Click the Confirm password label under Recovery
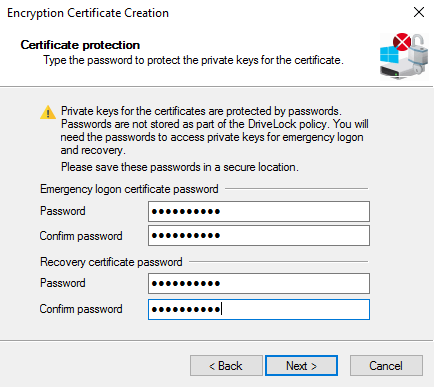The height and width of the screenshot is (387, 434). coord(81,309)
